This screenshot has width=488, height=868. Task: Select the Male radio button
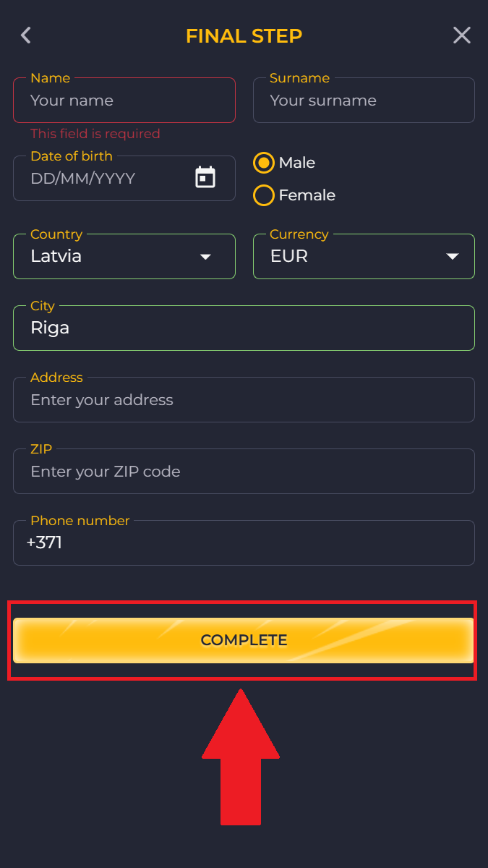tap(264, 163)
